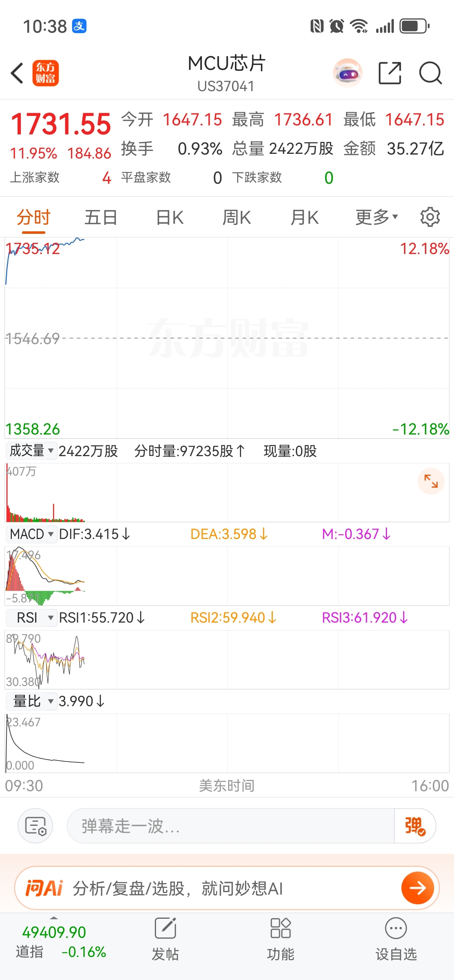The height and width of the screenshot is (980, 454).
Task: Switch to the 日K tab
Action: coord(170,218)
